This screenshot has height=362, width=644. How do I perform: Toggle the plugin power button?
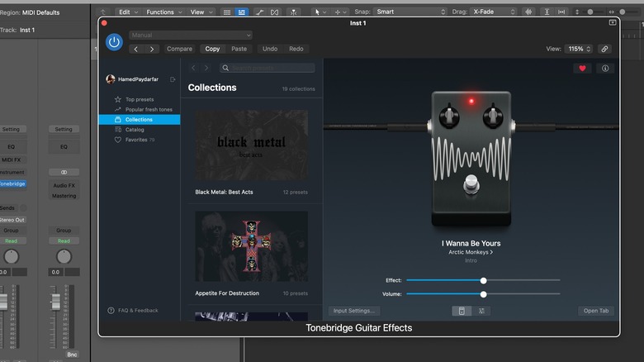[x=114, y=42]
